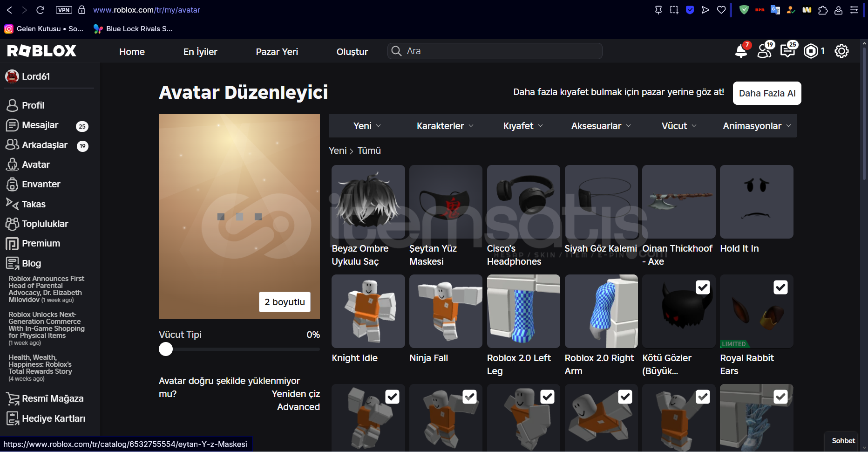868x452 pixels.
Task: Click the Profil sidebar icon
Action: click(x=12, y=105)
